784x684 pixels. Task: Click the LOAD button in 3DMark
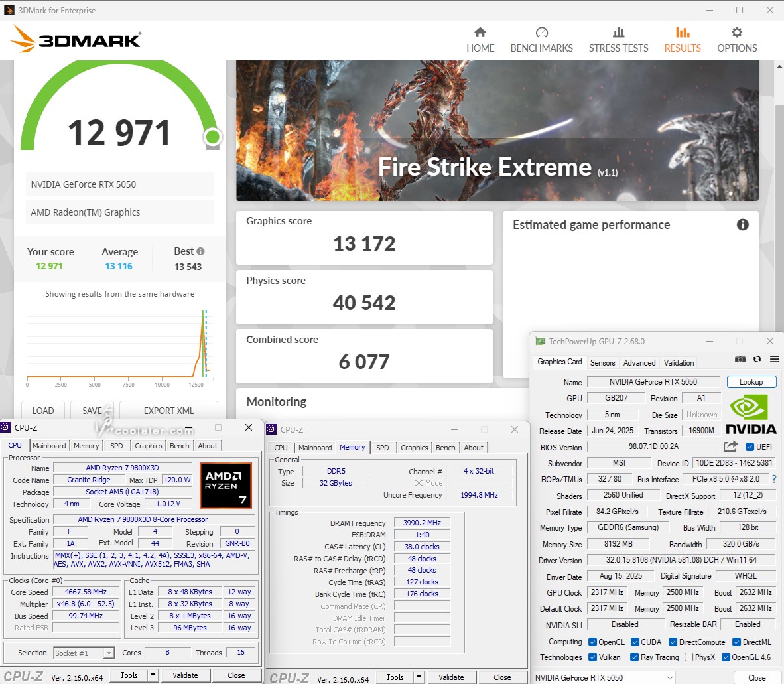coord(43,411)
